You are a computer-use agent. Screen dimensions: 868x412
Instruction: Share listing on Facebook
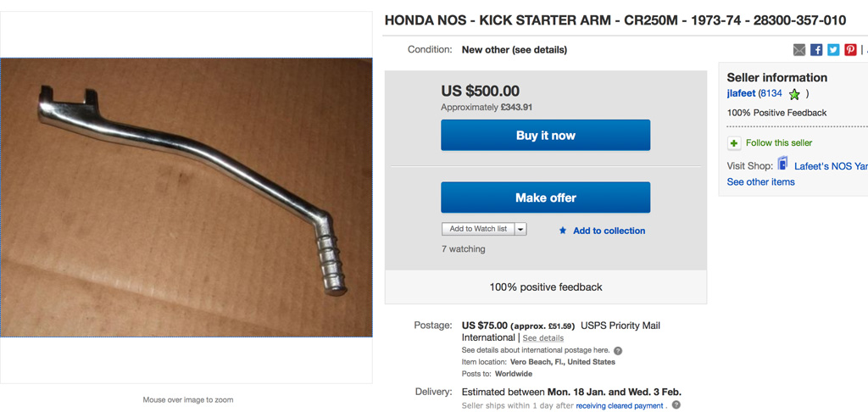coord(816,50)
